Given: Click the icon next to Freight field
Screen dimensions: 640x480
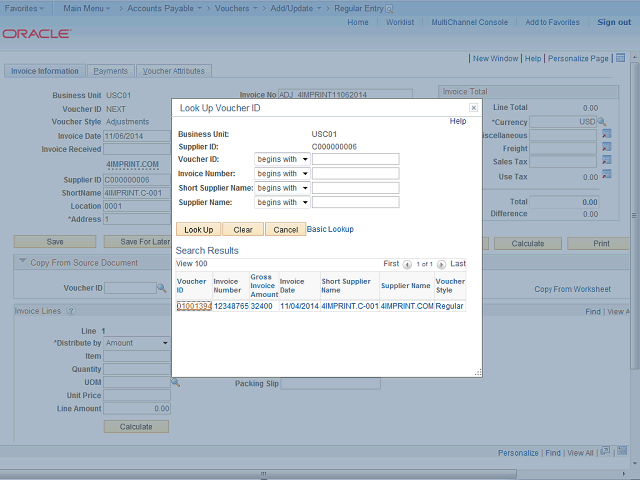Looking at the screenshot, I should tap(606, 148).
